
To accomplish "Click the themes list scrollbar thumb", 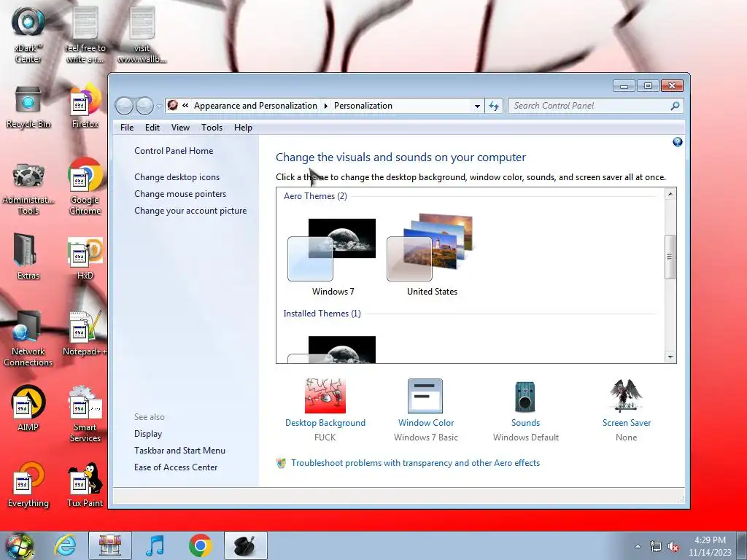I will click(x=670, y=257).
